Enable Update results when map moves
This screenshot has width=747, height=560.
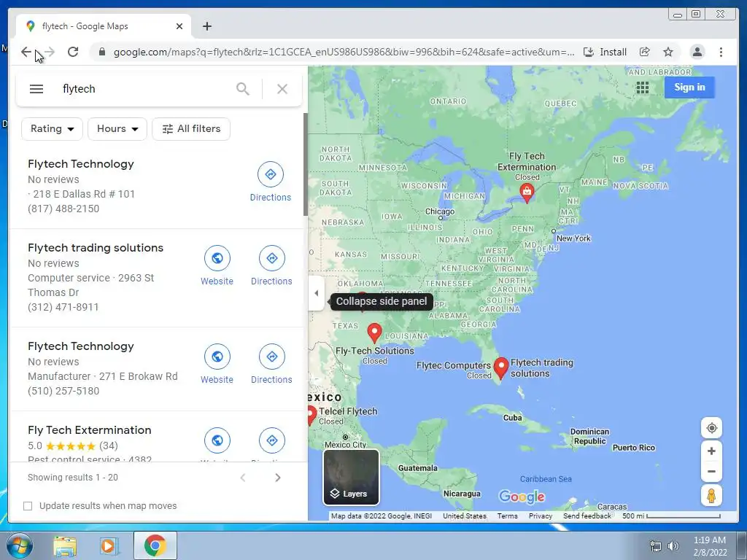tap(28, 506)
